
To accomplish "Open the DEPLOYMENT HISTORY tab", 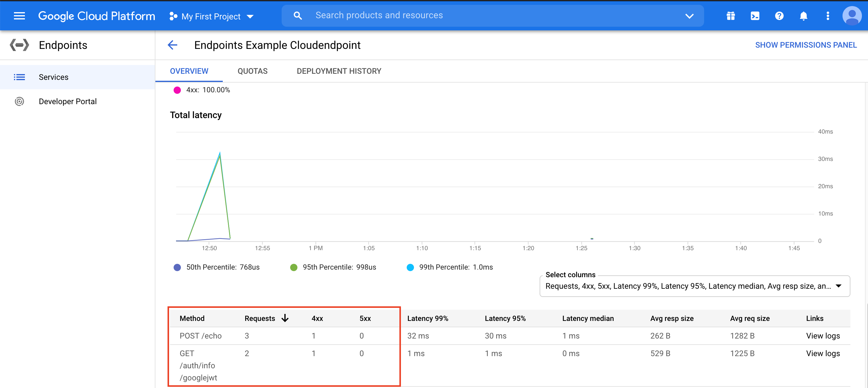I will click(x=339, y=71).
